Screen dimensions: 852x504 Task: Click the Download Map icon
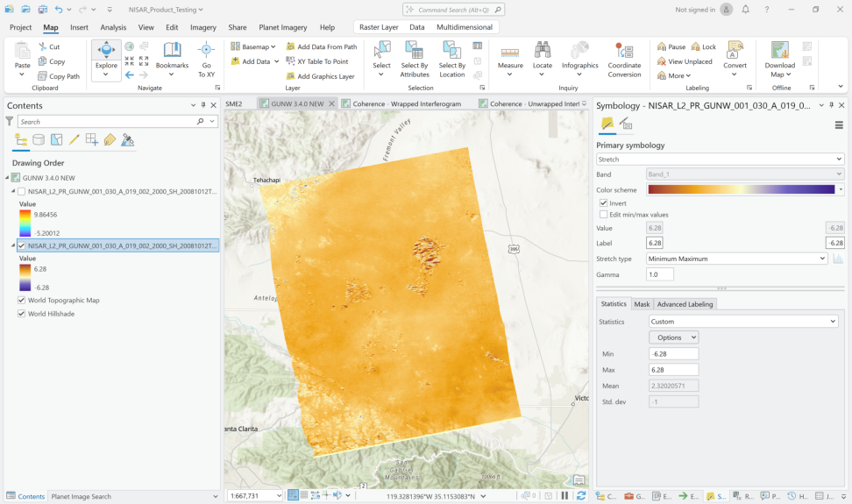tap(780, 50)
